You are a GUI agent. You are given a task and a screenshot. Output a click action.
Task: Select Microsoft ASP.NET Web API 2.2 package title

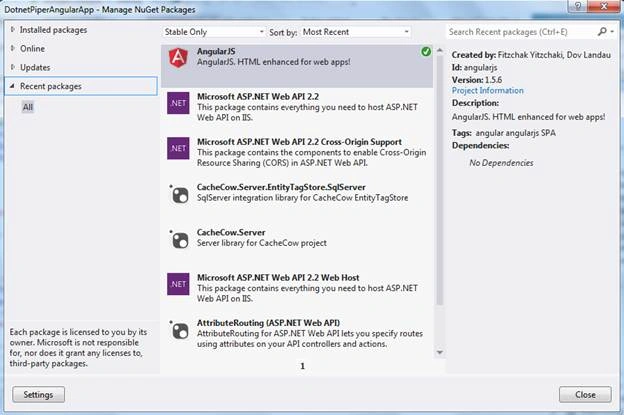pos(258,97)
